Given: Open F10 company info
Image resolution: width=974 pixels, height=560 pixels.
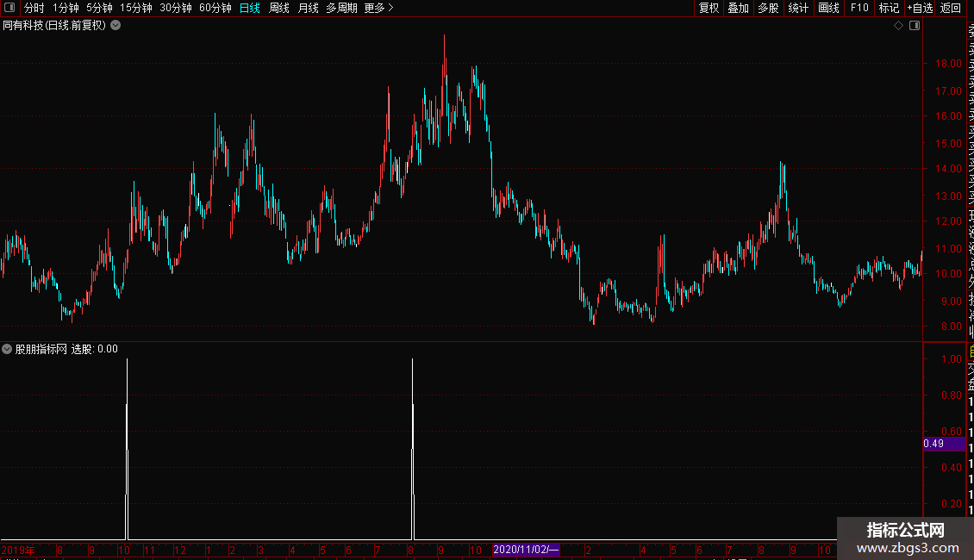Looking at the screenshot, I should [859, 8].
